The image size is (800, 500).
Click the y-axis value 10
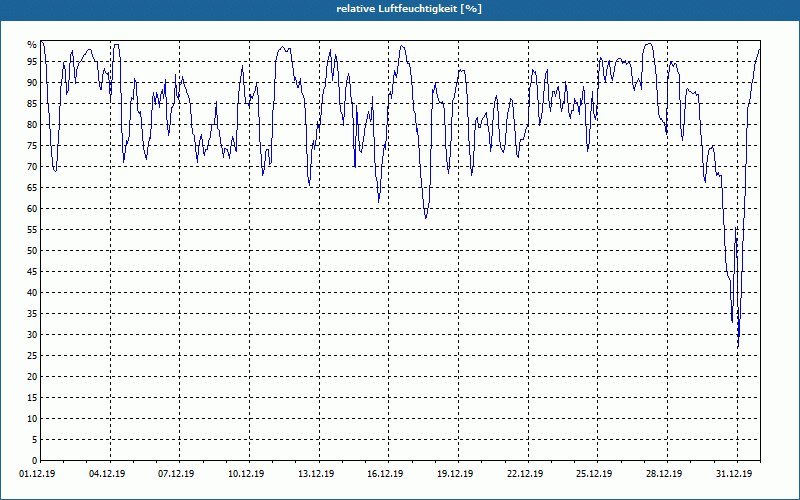coord(32,419)
